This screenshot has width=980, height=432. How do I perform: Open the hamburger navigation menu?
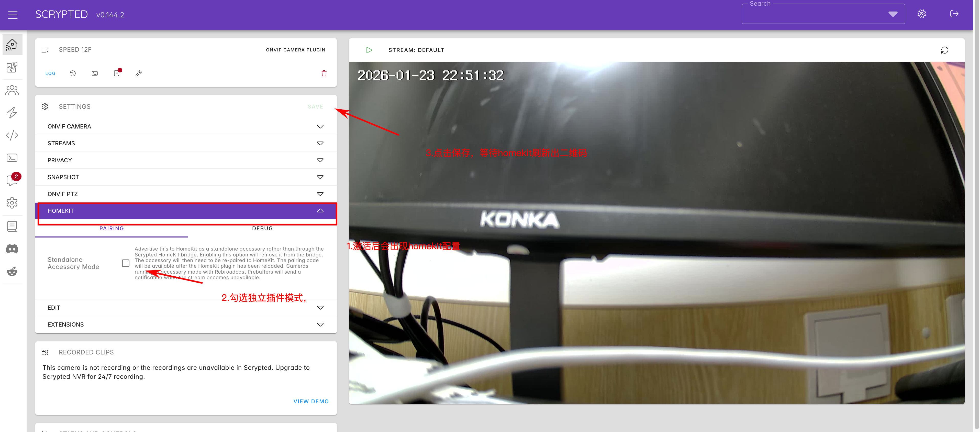tap(13, 15)
